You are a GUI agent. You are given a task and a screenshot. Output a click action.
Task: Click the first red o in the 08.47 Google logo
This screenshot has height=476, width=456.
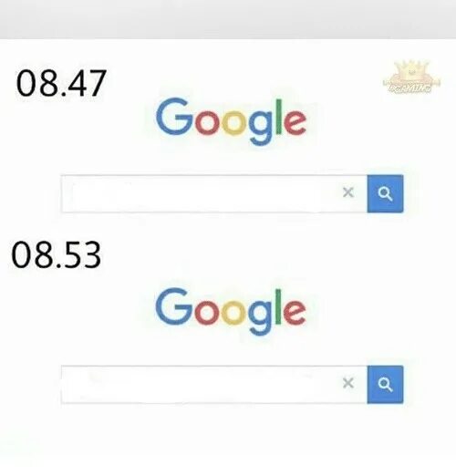207,123
